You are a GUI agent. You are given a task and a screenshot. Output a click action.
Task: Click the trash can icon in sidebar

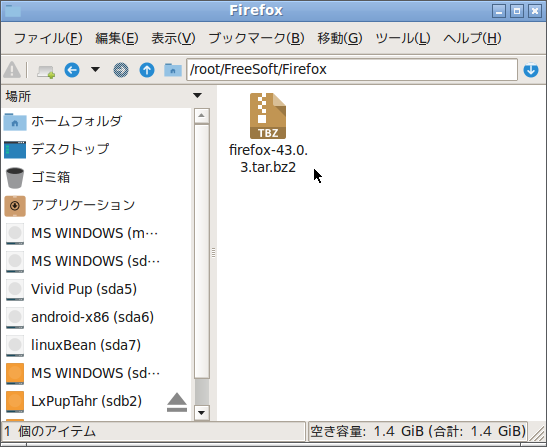coord(15,178)
